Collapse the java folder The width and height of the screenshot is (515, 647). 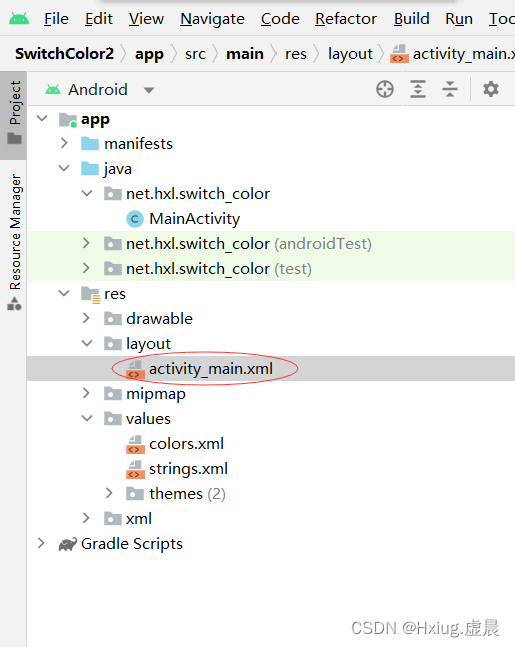[64, 168]
